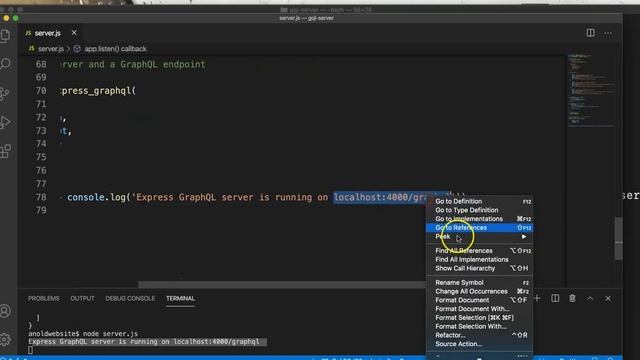Split the editor to the right
Viewport: 640px width, 360px height.
tap(590, 33)
